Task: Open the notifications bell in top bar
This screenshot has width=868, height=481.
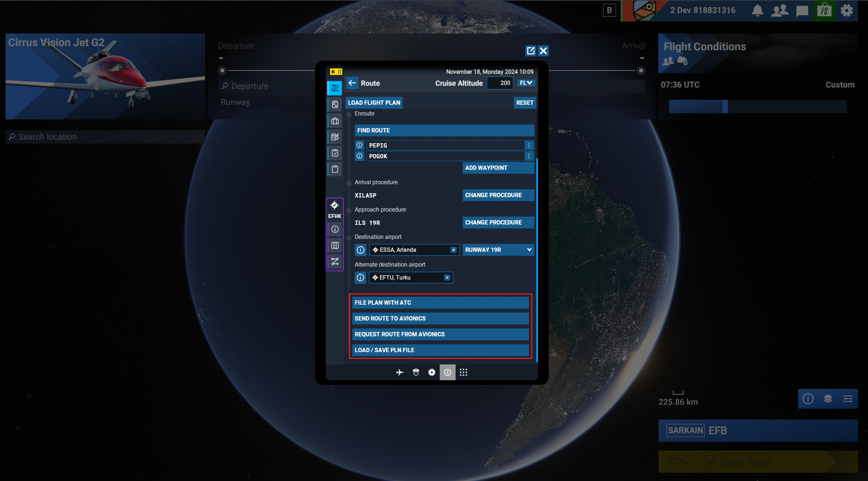Action: click(x=757, y=10)
